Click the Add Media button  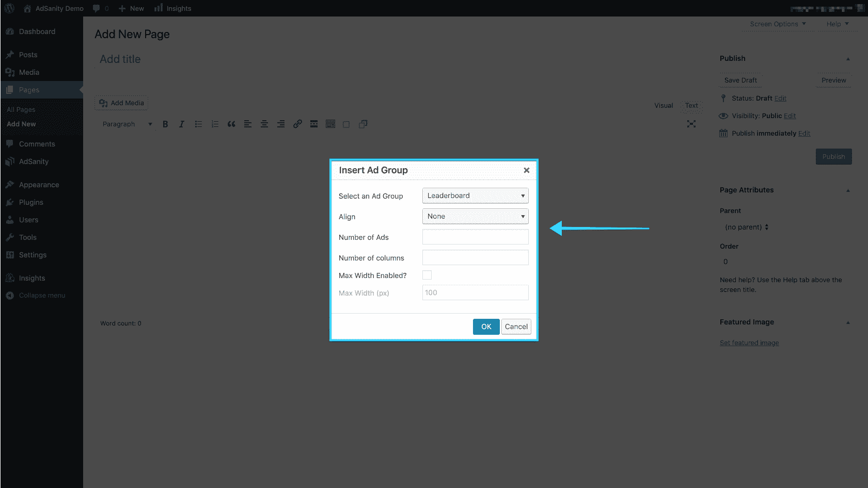pyautogui.click(x=121, y=103)
